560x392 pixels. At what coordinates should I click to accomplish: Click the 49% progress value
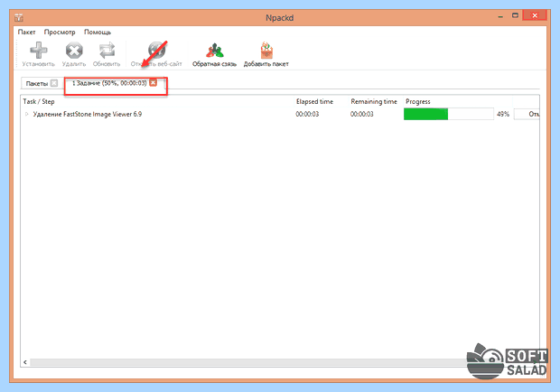click(503, 114)
